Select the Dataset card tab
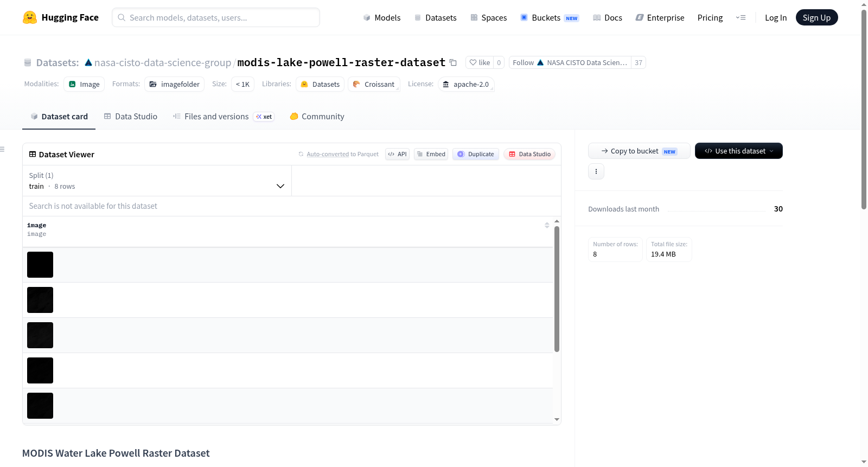The image size is (868, 467). coord(59,117)
